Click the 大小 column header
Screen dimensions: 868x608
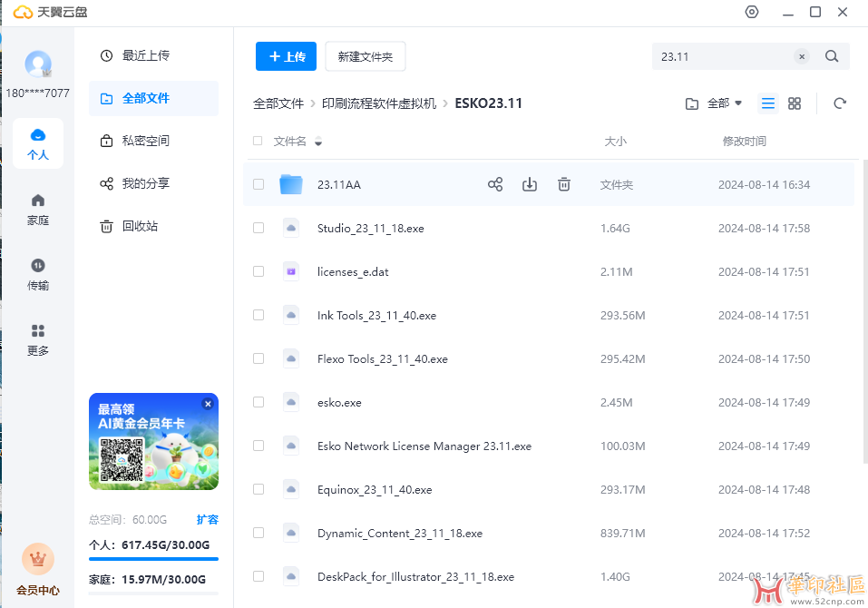[616, 142]
